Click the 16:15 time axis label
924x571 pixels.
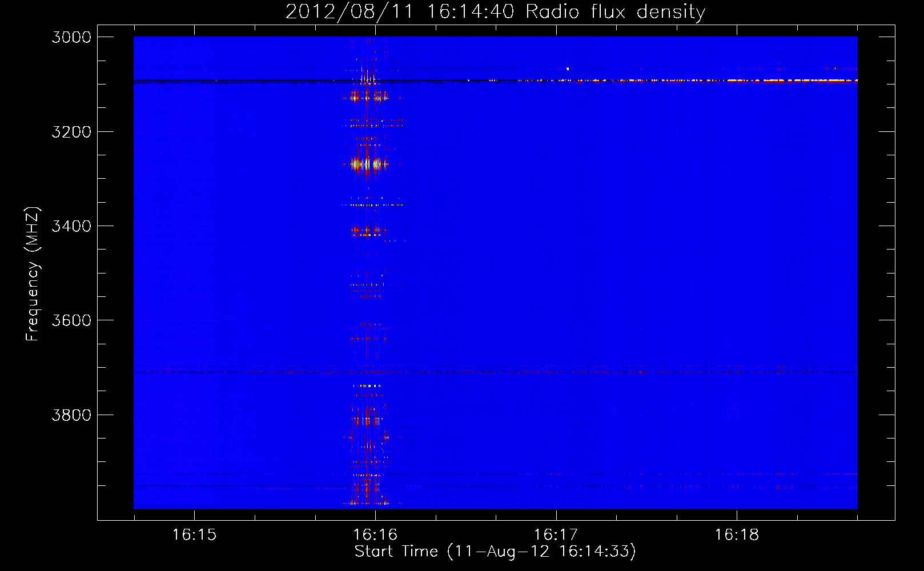(195, 535)
